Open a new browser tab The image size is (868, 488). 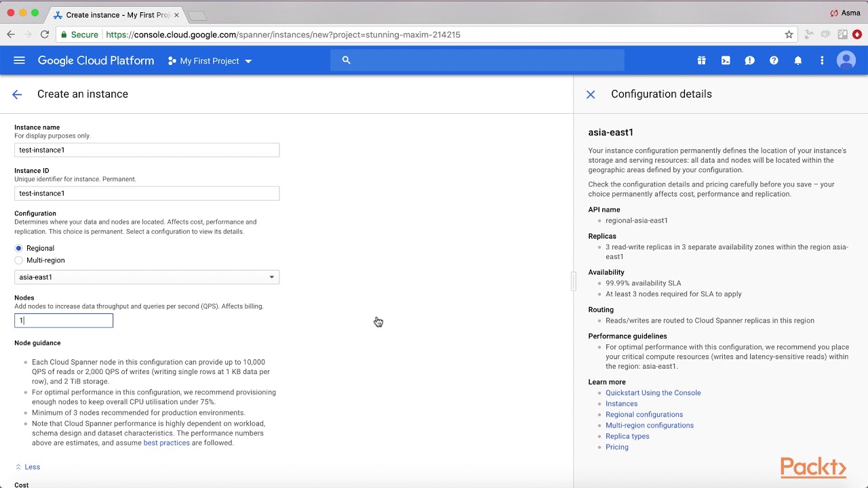[196, 16]
